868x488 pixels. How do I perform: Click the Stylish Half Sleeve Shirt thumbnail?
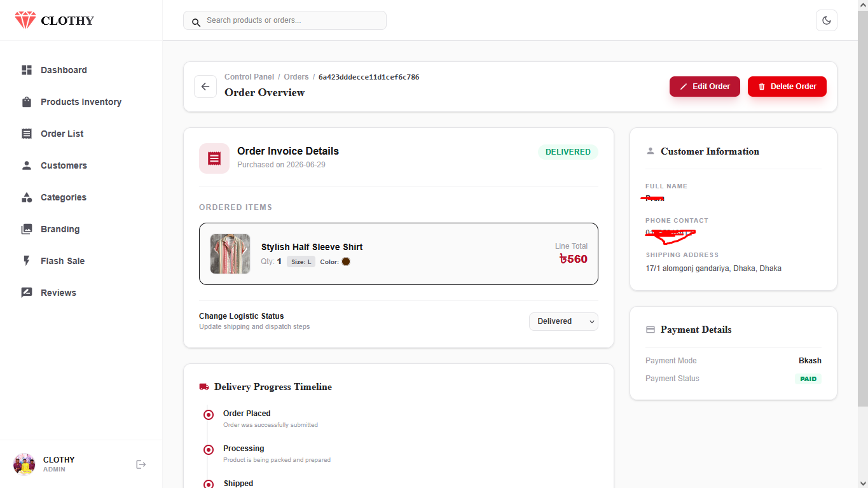tap(230, 254)
